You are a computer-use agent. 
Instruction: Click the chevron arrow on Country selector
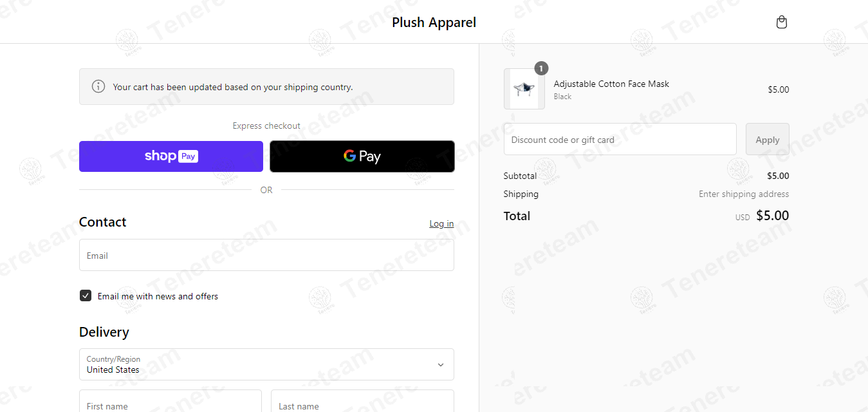[441, 364]
